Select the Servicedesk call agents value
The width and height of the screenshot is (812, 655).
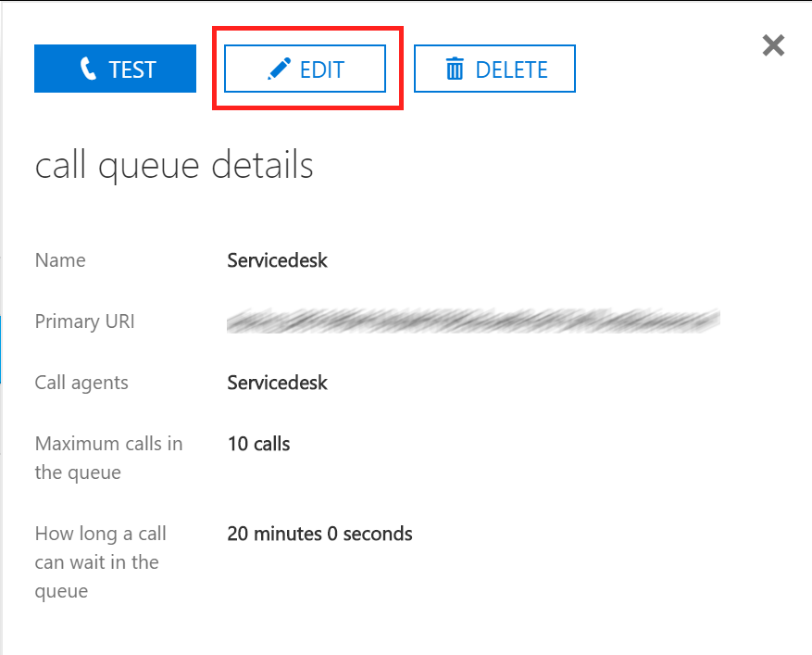[x=277, y=383]
